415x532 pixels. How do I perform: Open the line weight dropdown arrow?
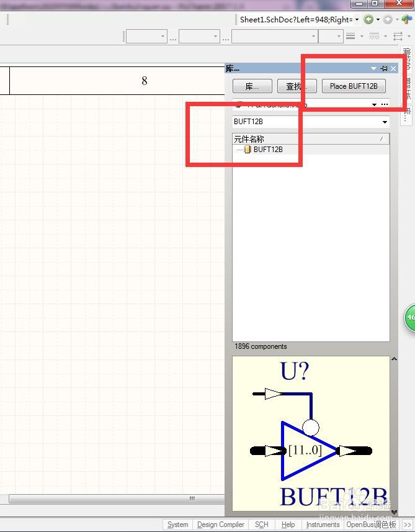click(362, 36)
